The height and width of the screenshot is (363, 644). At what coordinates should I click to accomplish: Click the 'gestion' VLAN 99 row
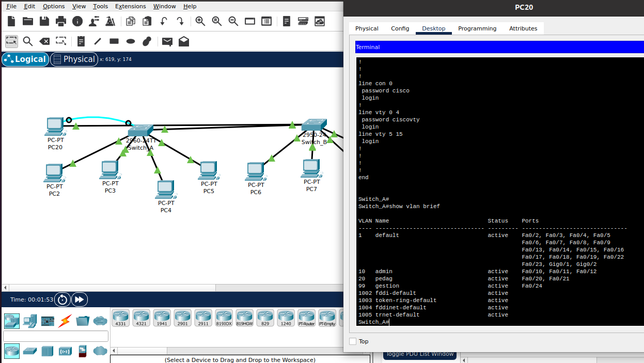pyautogui.click(x=450, y=286)
